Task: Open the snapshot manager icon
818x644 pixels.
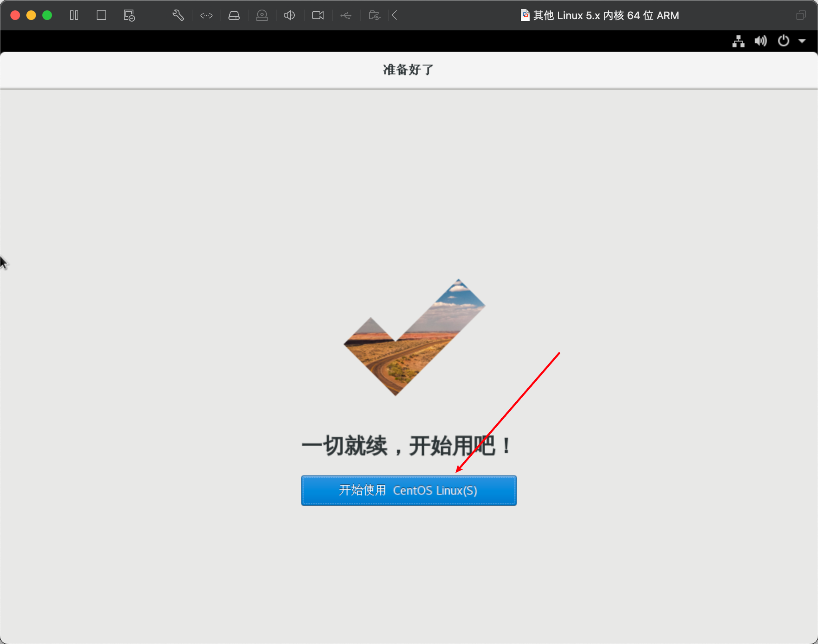Action: tap(129, 16)
